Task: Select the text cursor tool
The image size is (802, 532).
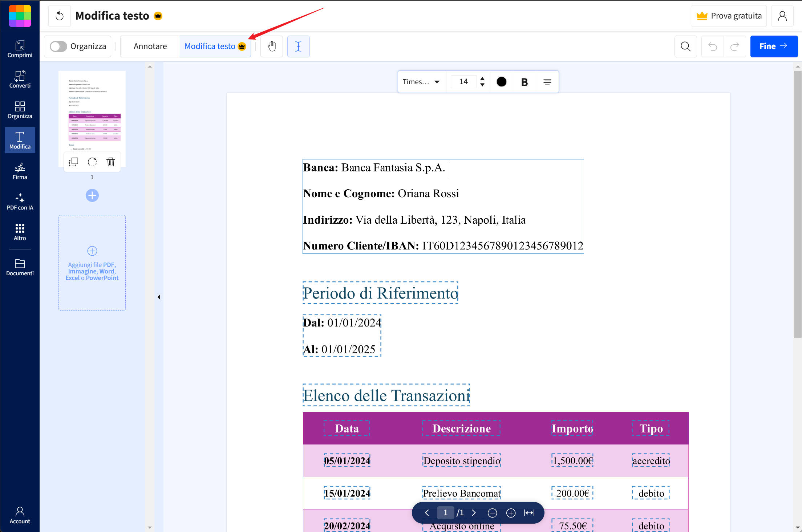Action: [298, 46]
